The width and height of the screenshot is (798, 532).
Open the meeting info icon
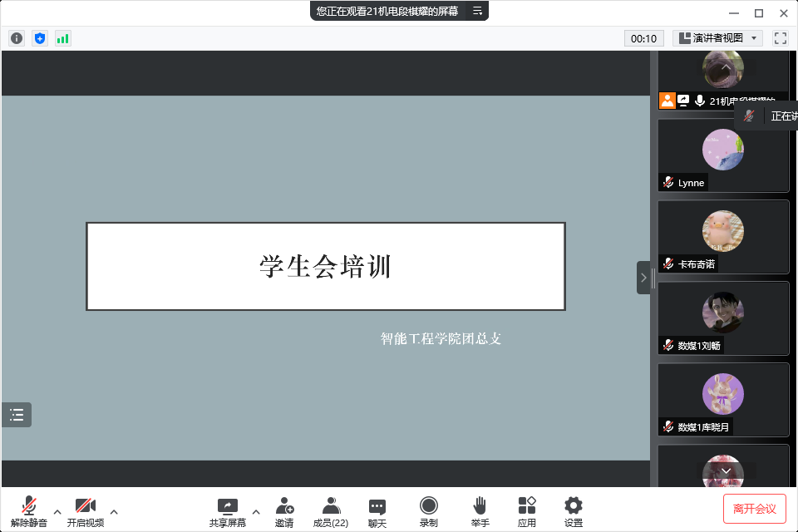[x=17, y=38]
